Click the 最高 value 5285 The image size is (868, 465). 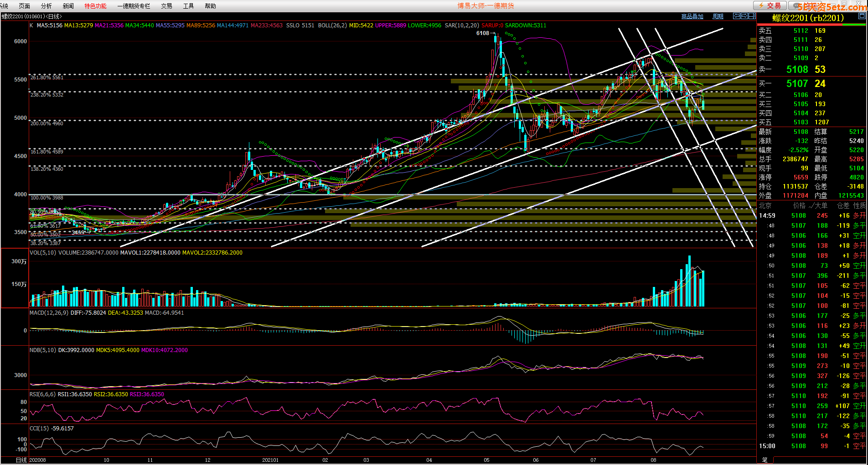[856, 159]
